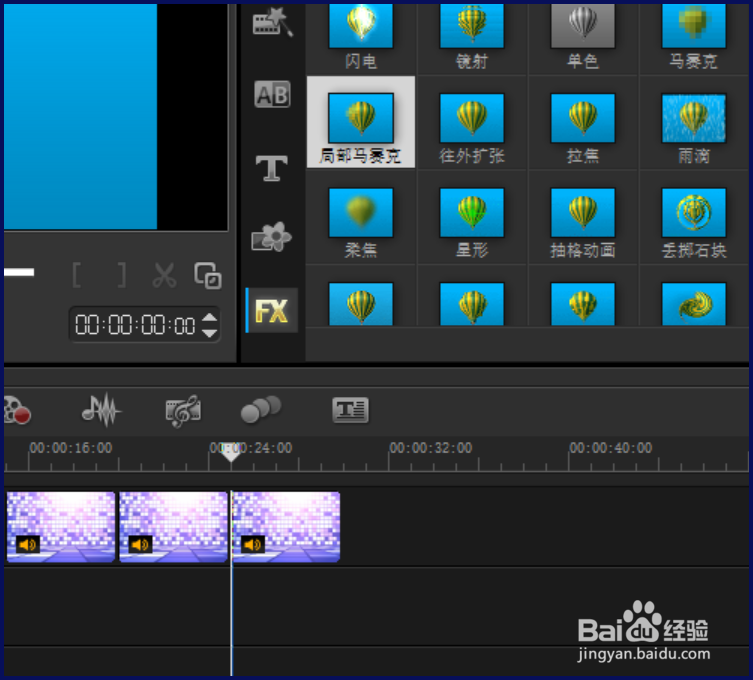Click speaker icon on first clip
The height and width of the screenshot is (680, 753).
coord(28,545)
